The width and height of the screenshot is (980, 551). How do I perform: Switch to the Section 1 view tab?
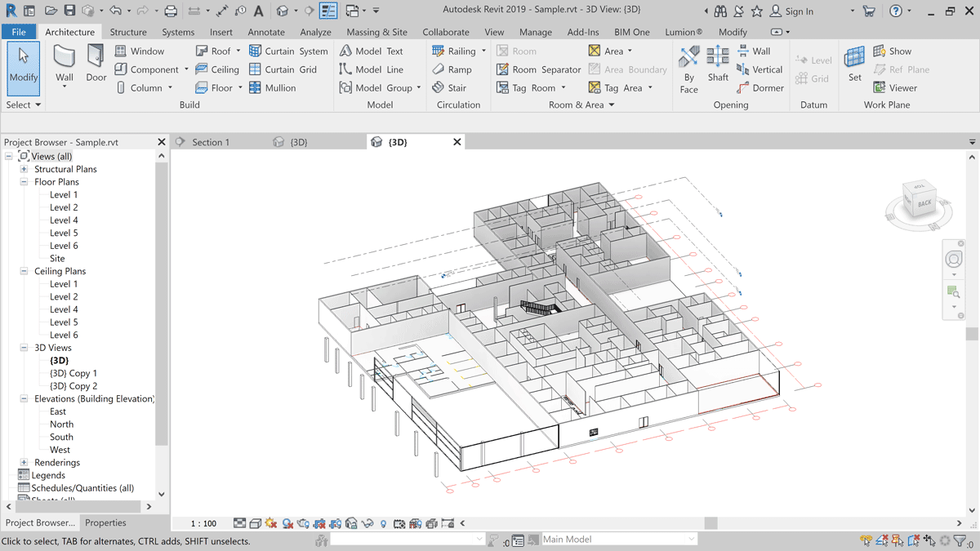pyautogui.click(x=210, y=142)
